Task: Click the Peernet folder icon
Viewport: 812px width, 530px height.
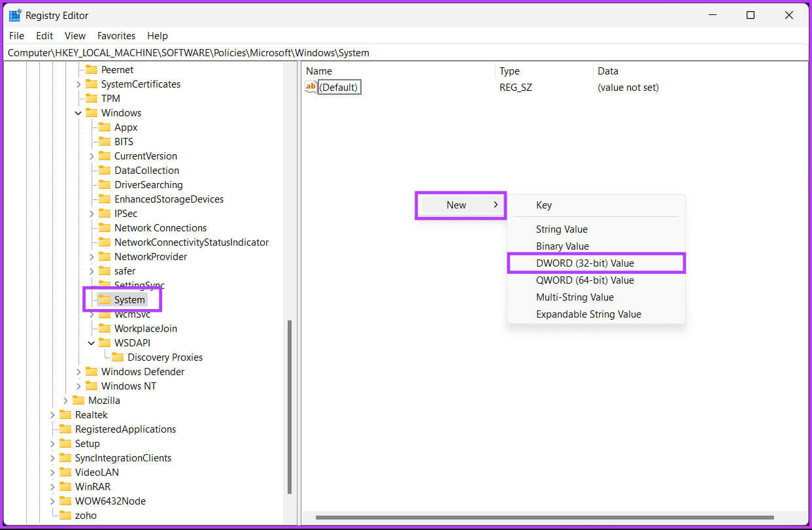Action: [x=92, y=70]
